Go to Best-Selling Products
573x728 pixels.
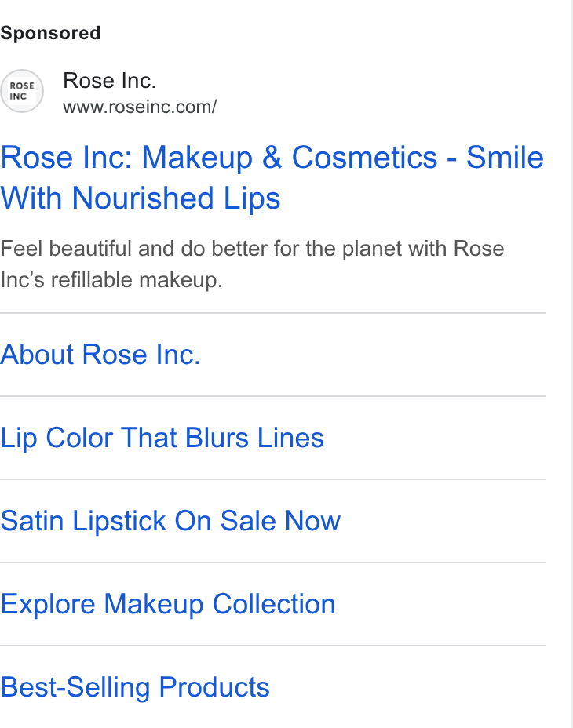click(x=135, y=687)
